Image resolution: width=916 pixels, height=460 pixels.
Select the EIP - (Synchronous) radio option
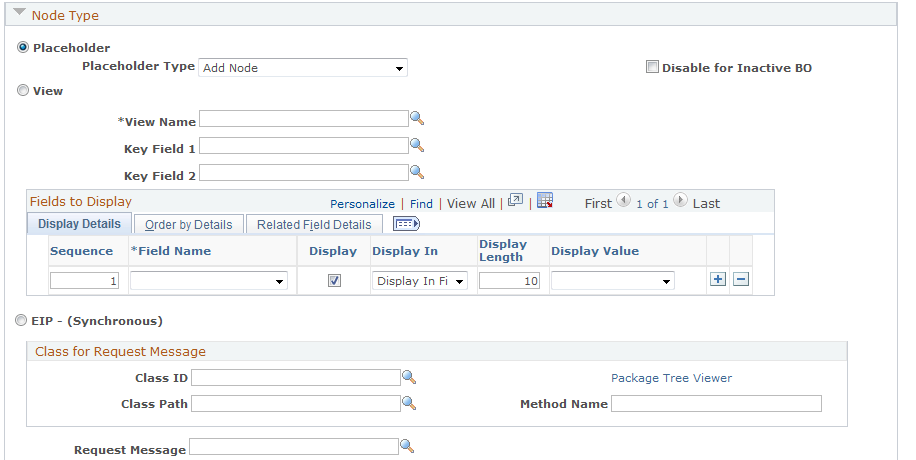(23, 321)
